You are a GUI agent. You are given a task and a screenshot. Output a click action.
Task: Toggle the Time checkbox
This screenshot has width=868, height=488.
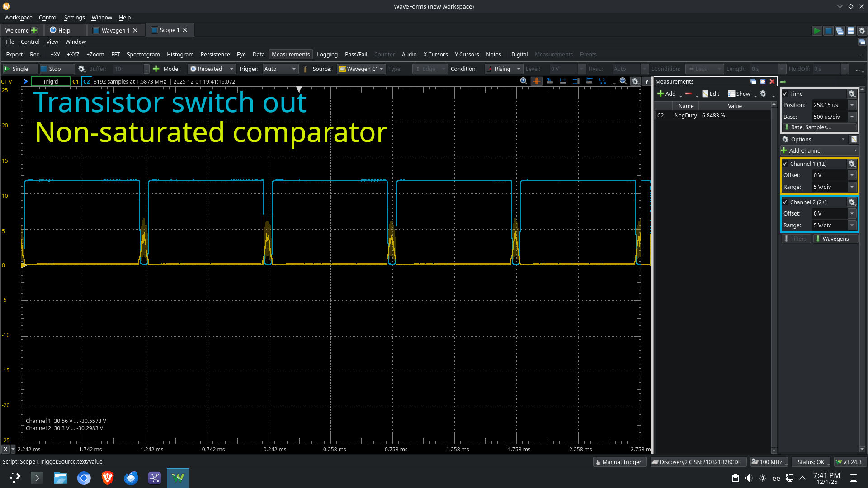click(785, 94)
